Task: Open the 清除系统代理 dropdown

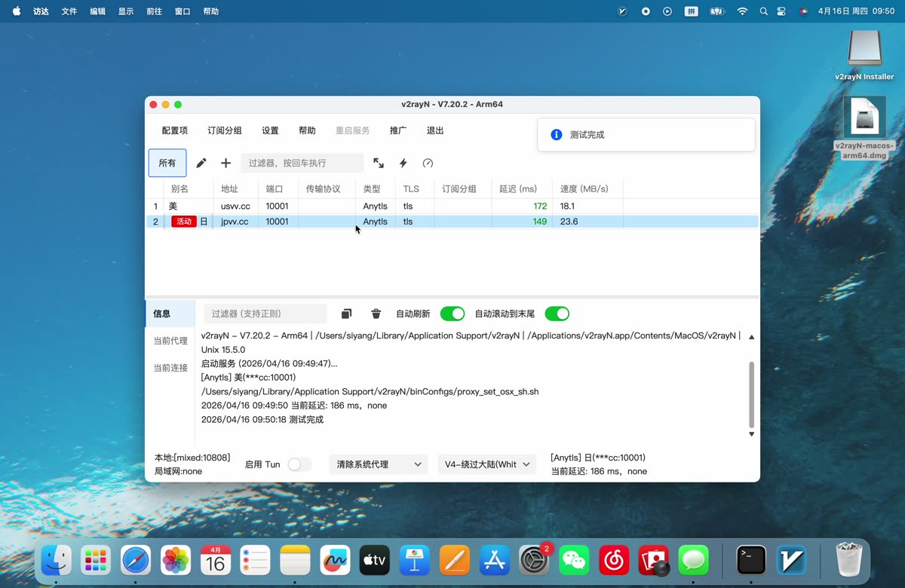Action: 378,464
